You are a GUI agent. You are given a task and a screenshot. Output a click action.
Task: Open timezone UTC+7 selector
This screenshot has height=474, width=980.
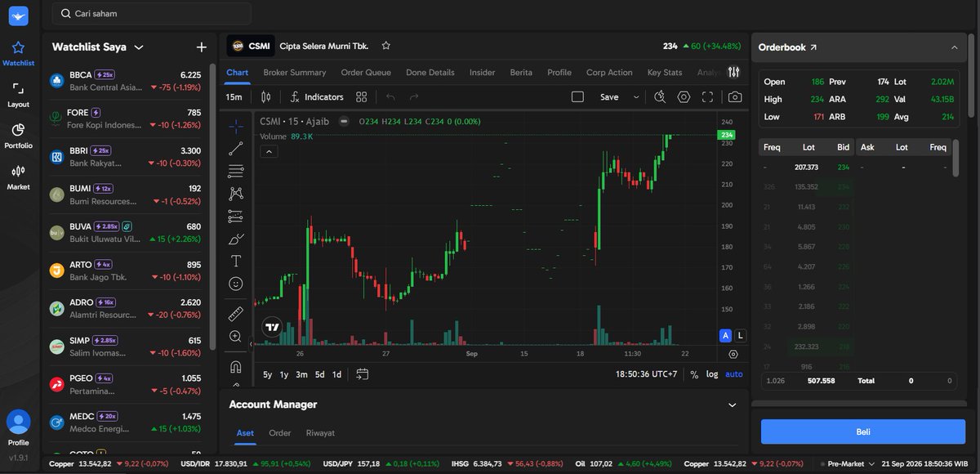[x=646, y=374]
